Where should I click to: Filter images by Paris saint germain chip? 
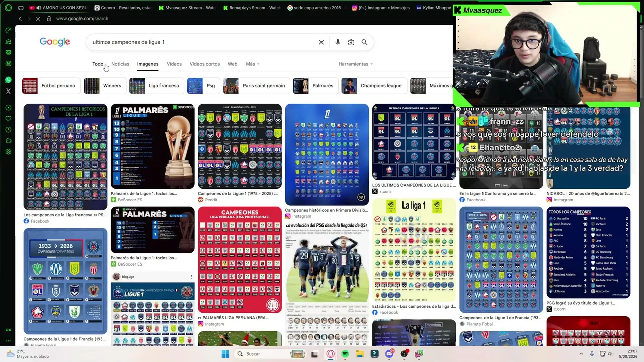pos(256,86)
